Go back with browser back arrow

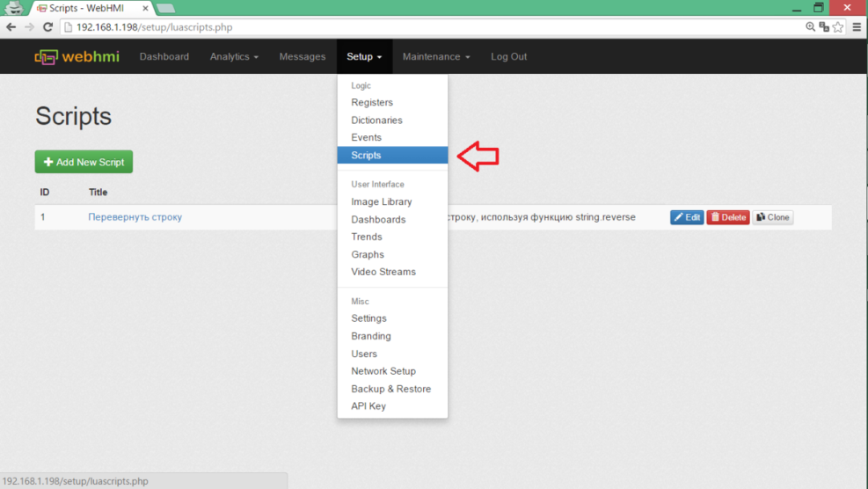point(11,27)
